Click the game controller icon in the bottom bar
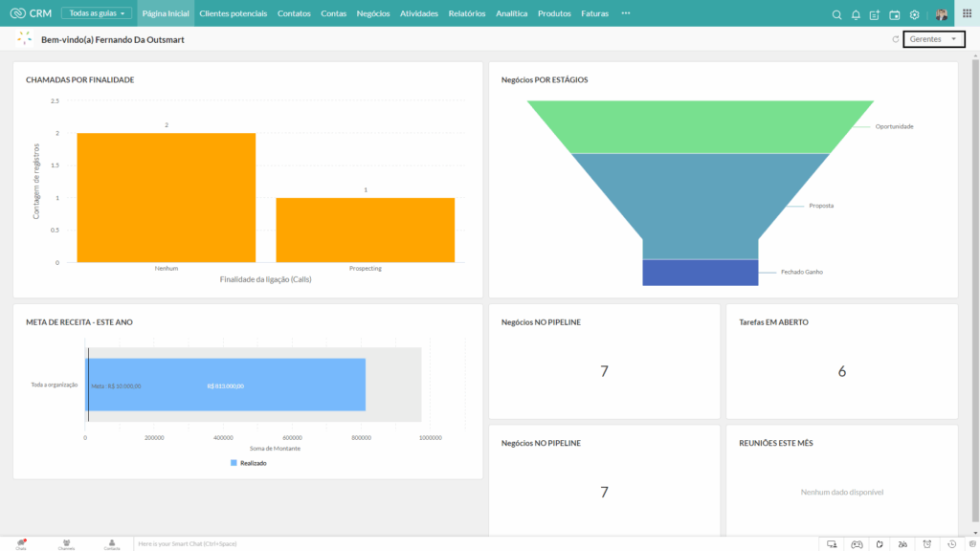Viewport: 980px width, 551px height. pyautogui.click(x=857, y=544)
